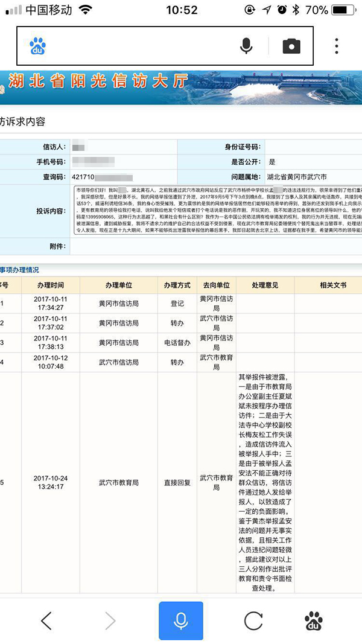Tap 登记 in the 办理方式 column

(x=177, y=304)
